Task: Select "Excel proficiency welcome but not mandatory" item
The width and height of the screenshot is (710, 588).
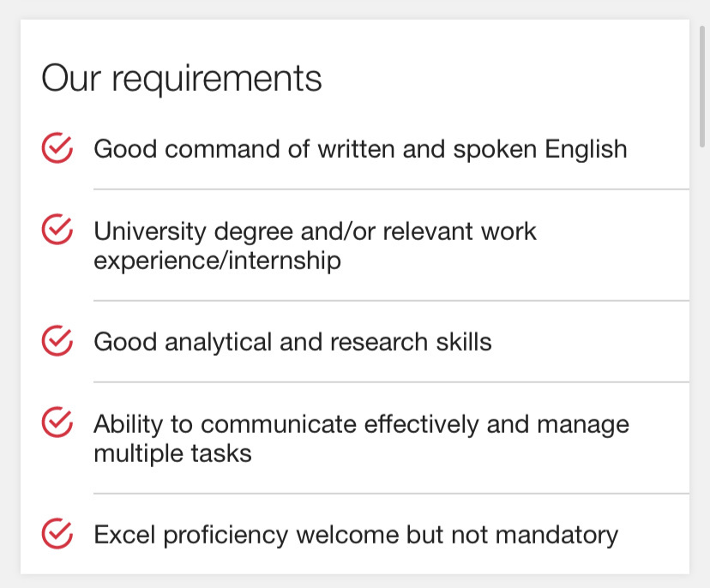Action: click(x=356, y=535)
